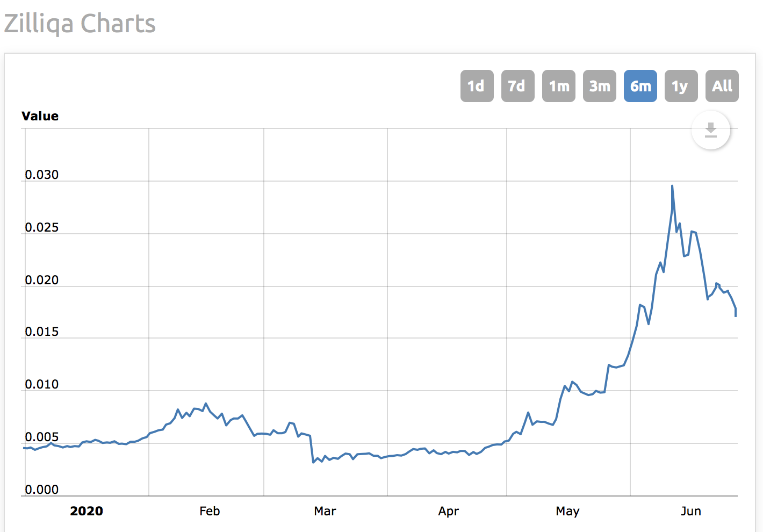Click the 0.000 y-axis label
The width and height of the screenshot is (763, 532).
41,490
